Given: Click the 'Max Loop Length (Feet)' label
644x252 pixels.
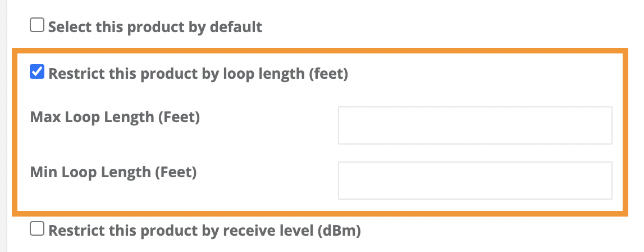Looking at the screenshot, I should 115,117.
